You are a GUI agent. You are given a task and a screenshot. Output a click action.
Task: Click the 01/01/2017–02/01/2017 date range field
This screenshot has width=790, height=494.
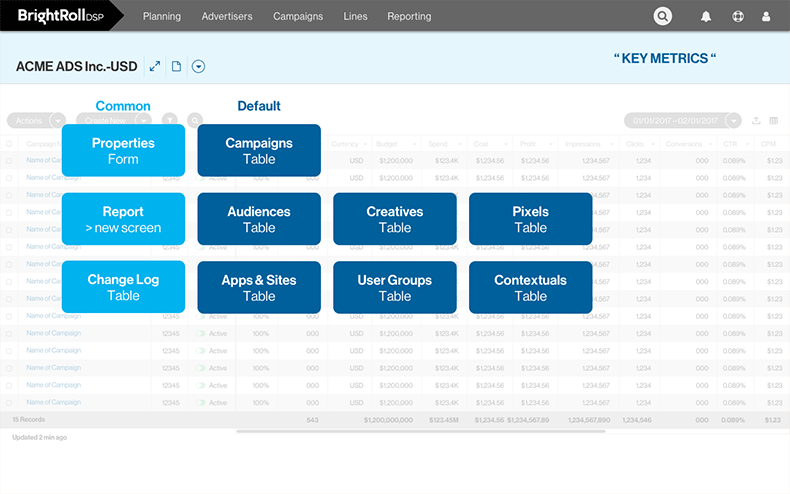(x=675, y=120)
